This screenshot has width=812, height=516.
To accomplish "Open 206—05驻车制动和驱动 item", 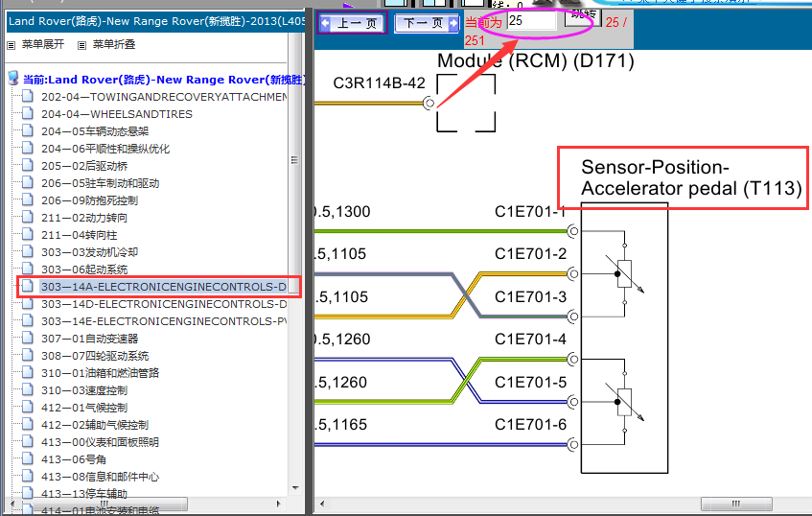I will click(100, 183).
